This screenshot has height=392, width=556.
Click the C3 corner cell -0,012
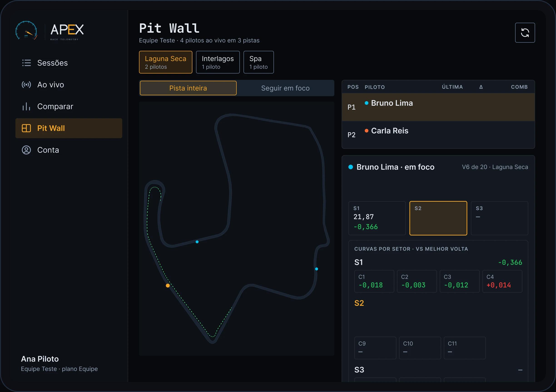pyautogui.click(x=459, y=281)
